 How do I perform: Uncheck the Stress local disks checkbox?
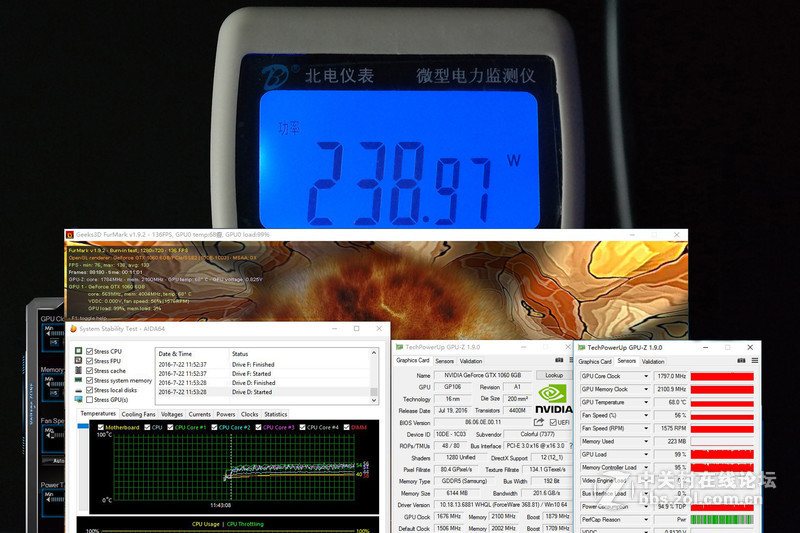90,390
